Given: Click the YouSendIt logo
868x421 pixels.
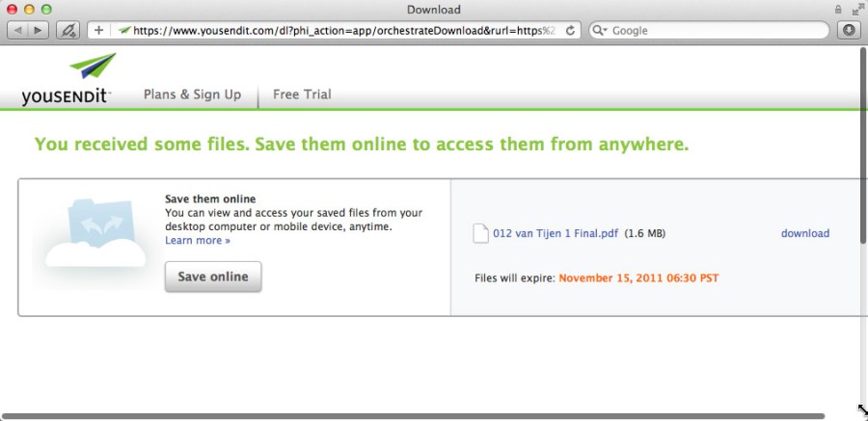Looking at the screenshot, I should click(68, 81).
